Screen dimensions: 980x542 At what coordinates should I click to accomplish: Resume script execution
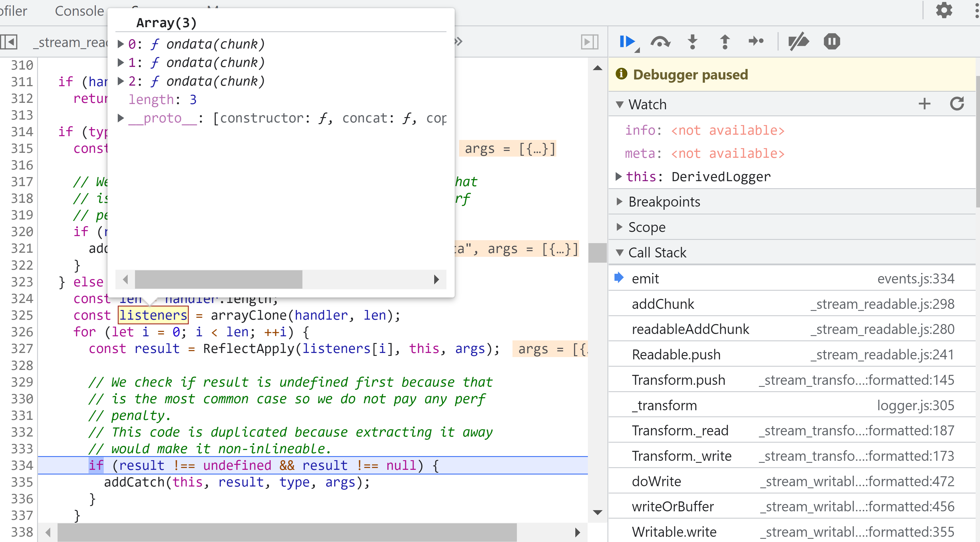pos(627,41)
